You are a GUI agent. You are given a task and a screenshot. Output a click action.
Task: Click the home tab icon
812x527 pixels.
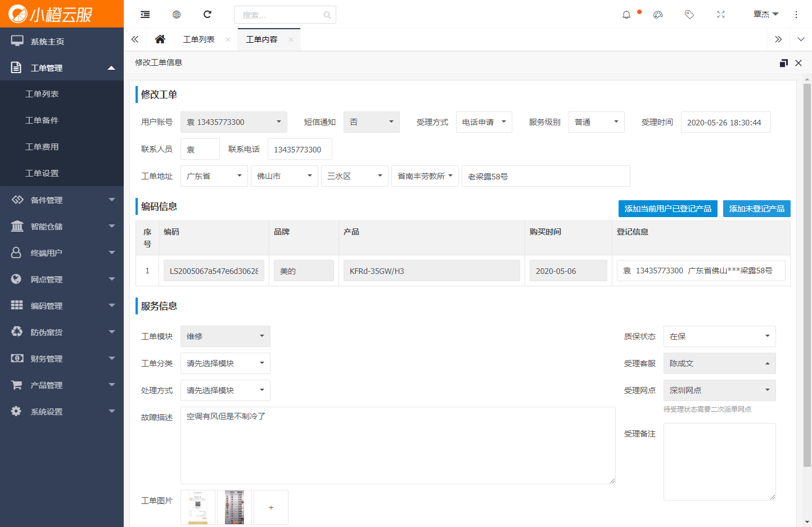tap(160, 39)
